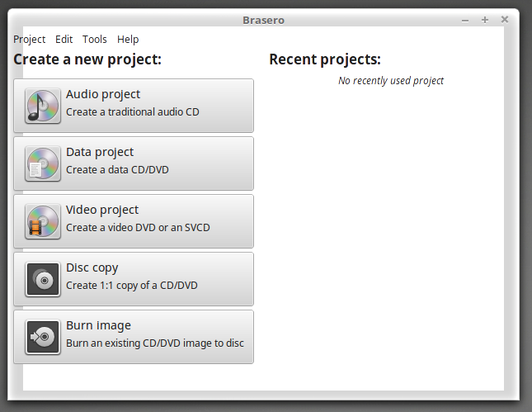Click the music note disc icon

point(42,106)
